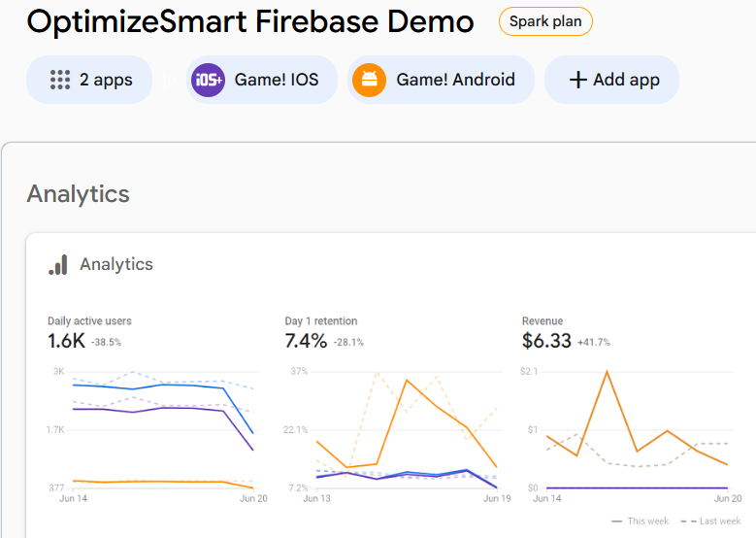Click the 7.2% axis label
Screen dimensions: 756x538
298,488
